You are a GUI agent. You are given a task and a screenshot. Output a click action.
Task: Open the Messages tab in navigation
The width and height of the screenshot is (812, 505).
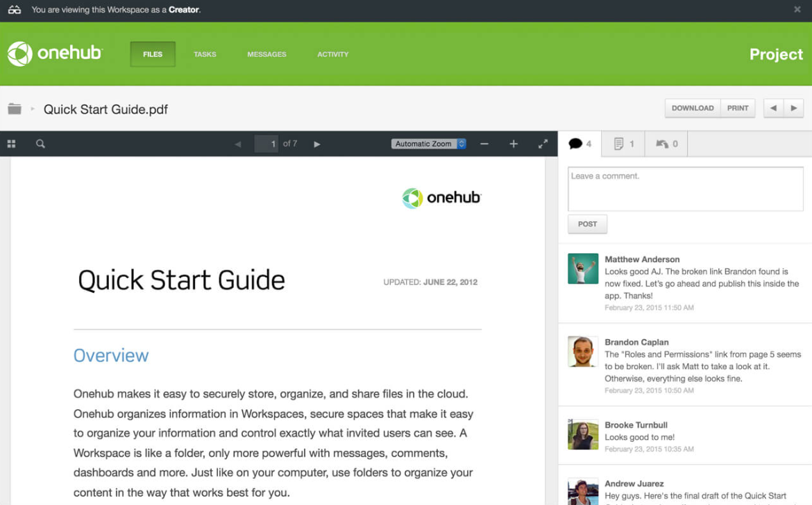[267, 54]
